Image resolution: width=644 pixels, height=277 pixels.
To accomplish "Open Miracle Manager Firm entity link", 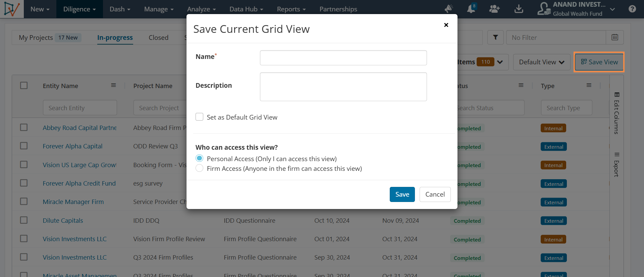I will [x=73, y=202].
